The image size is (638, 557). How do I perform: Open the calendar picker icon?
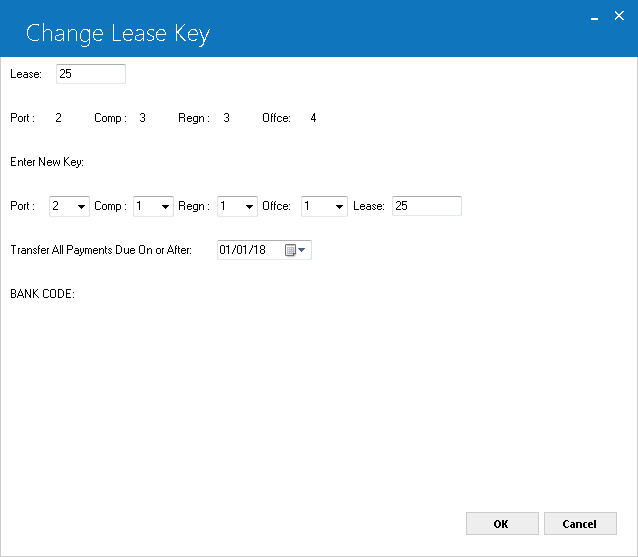click(290, 250)
